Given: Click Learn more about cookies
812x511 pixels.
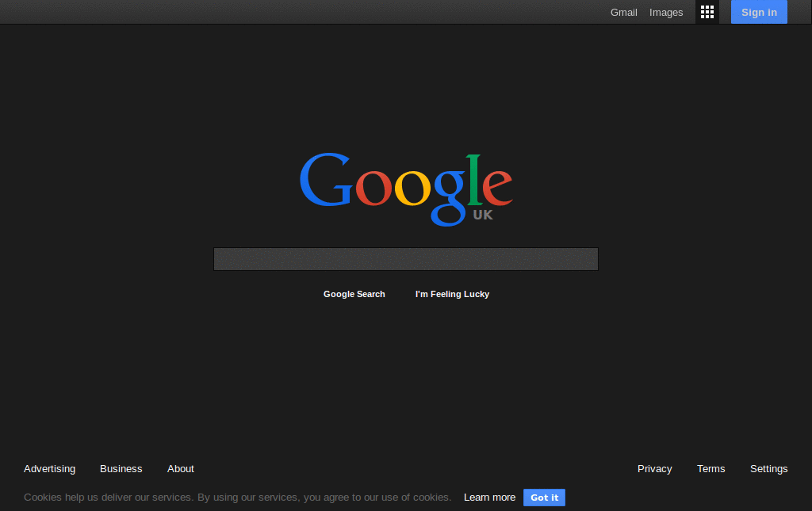Looking at the screenshot, I should [490, 497].
